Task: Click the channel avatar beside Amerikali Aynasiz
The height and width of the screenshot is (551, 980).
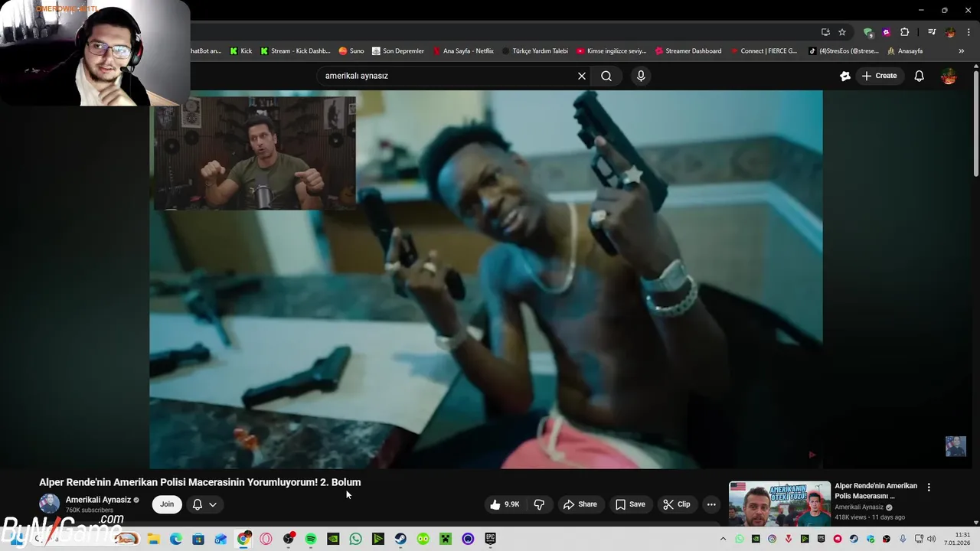Action: (49, 504)
